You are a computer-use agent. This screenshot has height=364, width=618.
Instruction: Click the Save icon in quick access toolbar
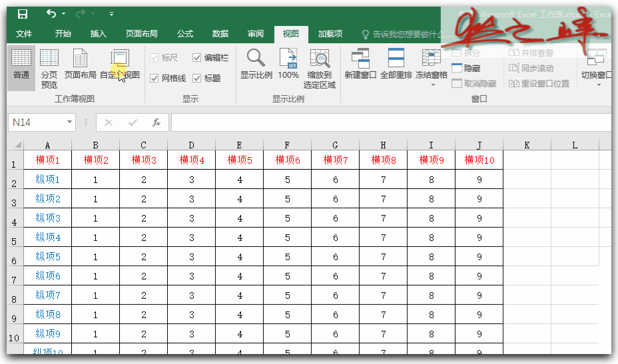[x=23, y=14]
